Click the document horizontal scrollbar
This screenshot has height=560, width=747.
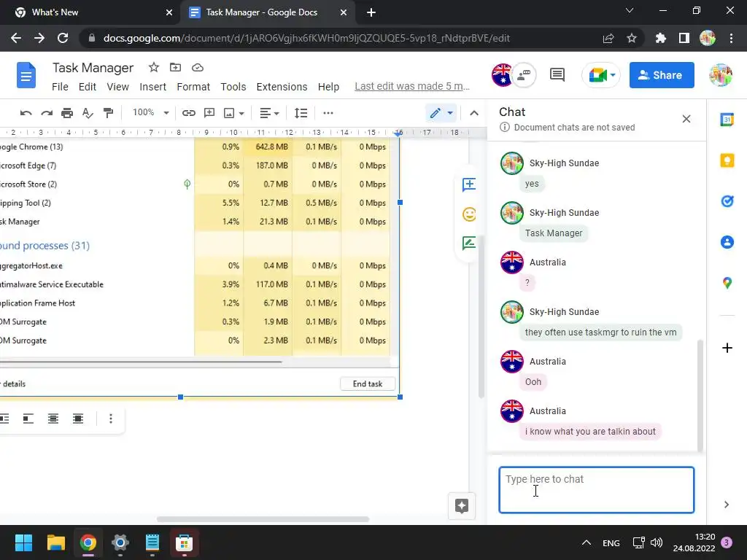click(x=263, y=519)
